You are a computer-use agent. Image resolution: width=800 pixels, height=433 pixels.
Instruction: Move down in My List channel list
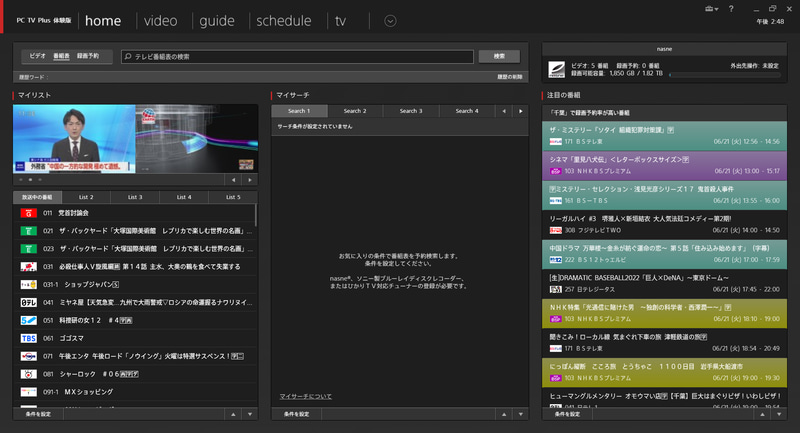pyautogui.click(x=249, y=414)
